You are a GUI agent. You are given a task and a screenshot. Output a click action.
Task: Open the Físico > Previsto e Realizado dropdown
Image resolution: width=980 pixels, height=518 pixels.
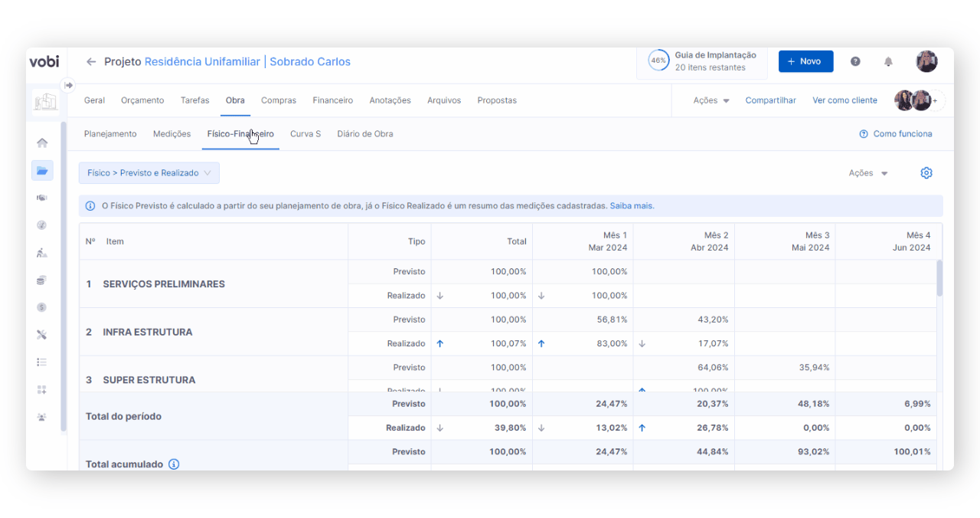pyautogui.click(x=149, y=173)
